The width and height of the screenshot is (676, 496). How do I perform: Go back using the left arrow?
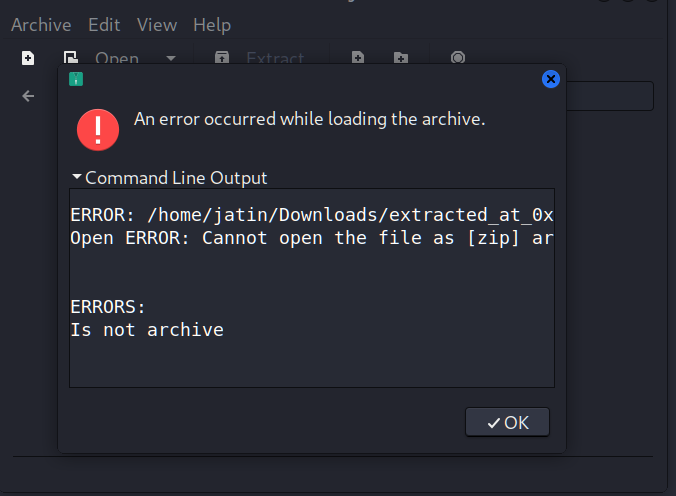click(28, 96)
